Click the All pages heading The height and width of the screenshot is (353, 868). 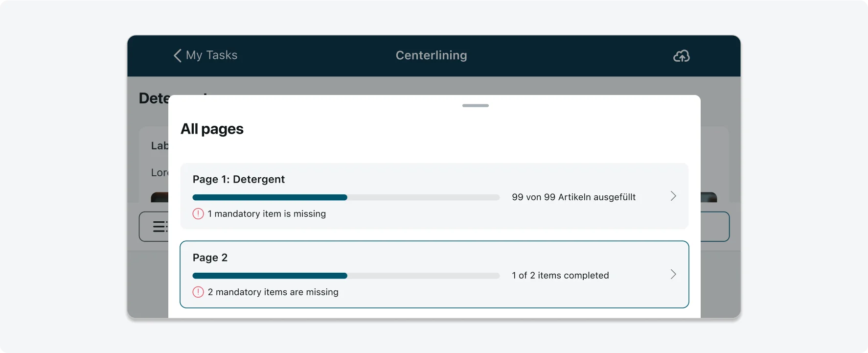click(x=212, y=129)
